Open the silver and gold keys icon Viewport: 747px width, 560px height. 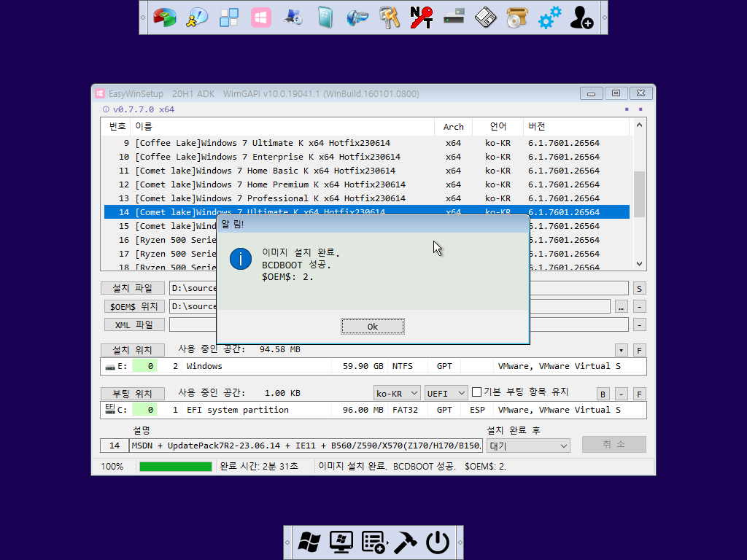point(390,17)
